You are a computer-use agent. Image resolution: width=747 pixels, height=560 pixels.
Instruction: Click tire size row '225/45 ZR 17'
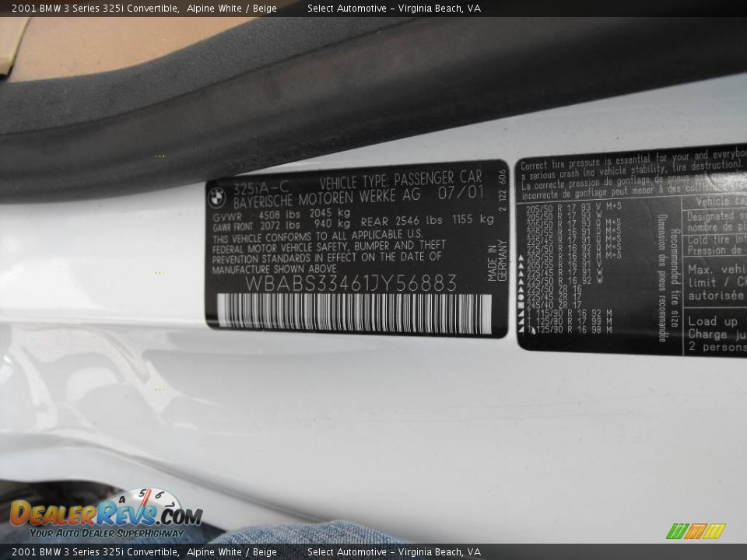(554, 296)
